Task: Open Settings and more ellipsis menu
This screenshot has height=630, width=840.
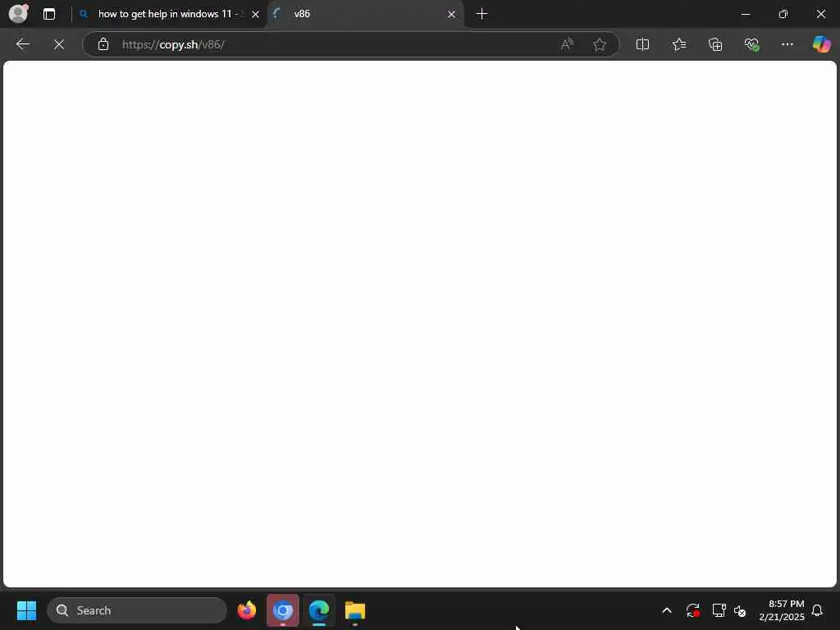Action: coord(787,44)
